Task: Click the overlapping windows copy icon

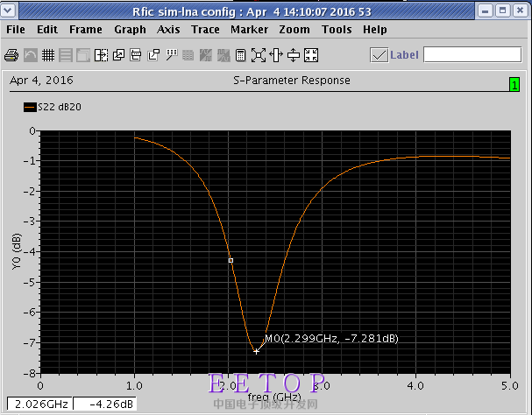Action: (118, 55)
